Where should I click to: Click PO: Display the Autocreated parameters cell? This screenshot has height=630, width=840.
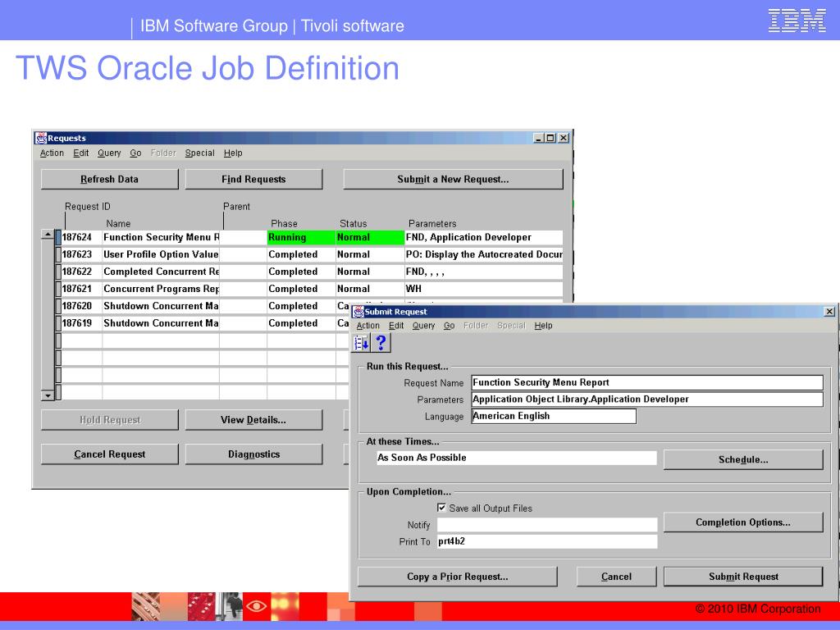pos(484,254)
